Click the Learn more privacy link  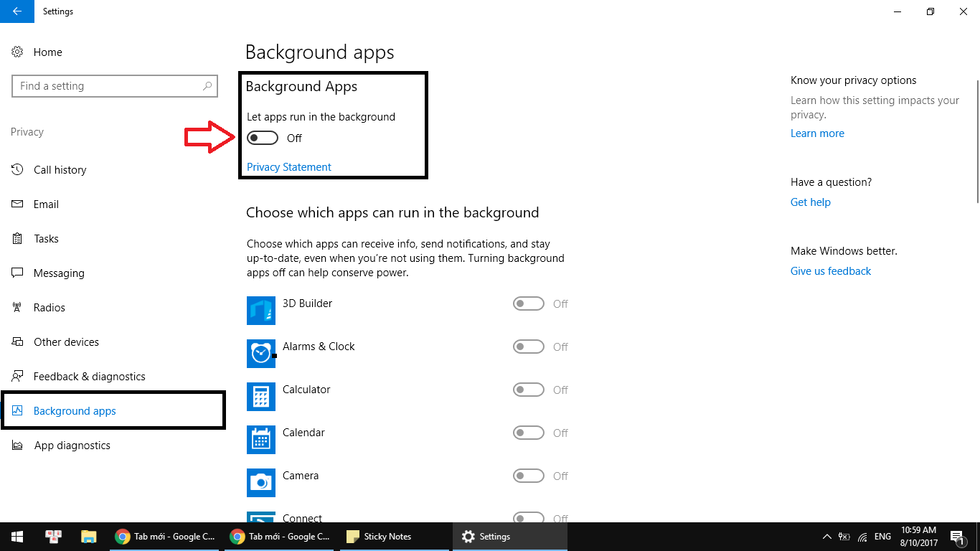click(x=817, y=133)
